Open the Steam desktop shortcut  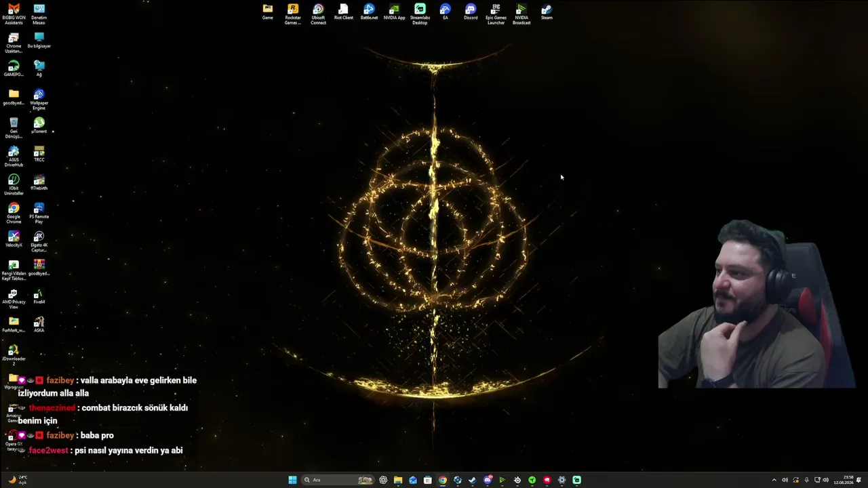(x=547, y=12)
